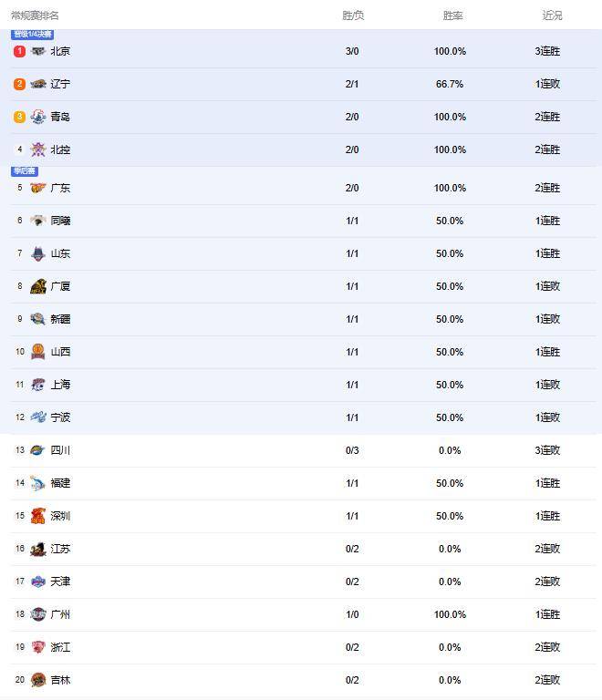The width and height of the screenshot is (602, 700).
Task: Open the 北控 team name link
Action: click(60, 149)
